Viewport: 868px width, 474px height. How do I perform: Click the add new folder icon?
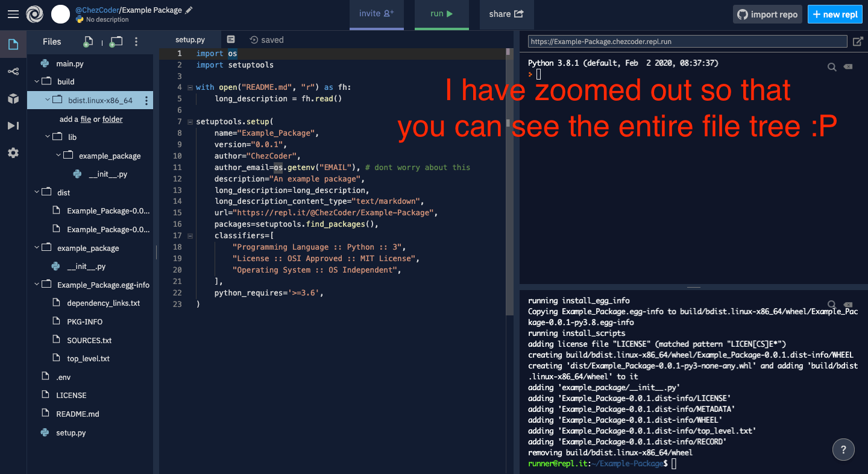click(x=116, y=42)
